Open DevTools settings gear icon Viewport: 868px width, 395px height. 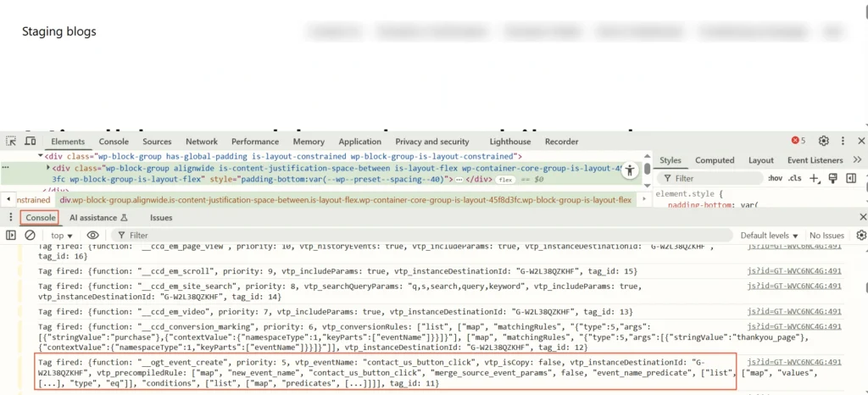[x=823, y=142]
